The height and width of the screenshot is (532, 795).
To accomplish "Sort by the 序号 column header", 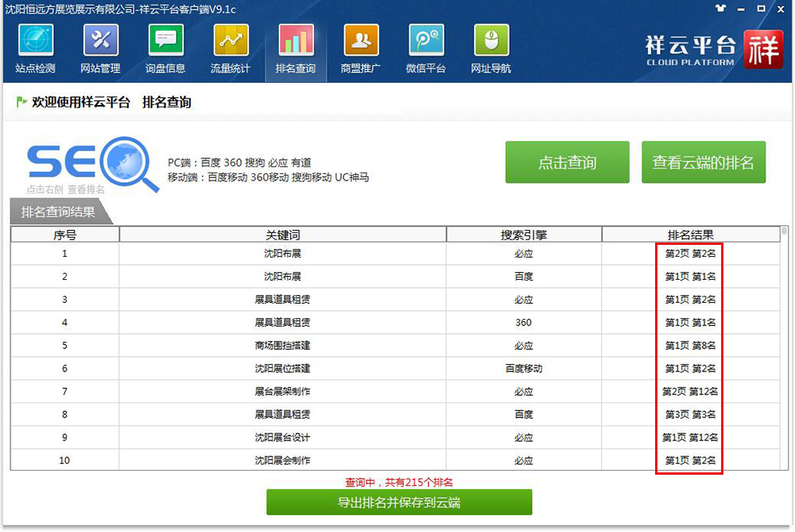I will (x=65, y=235).
